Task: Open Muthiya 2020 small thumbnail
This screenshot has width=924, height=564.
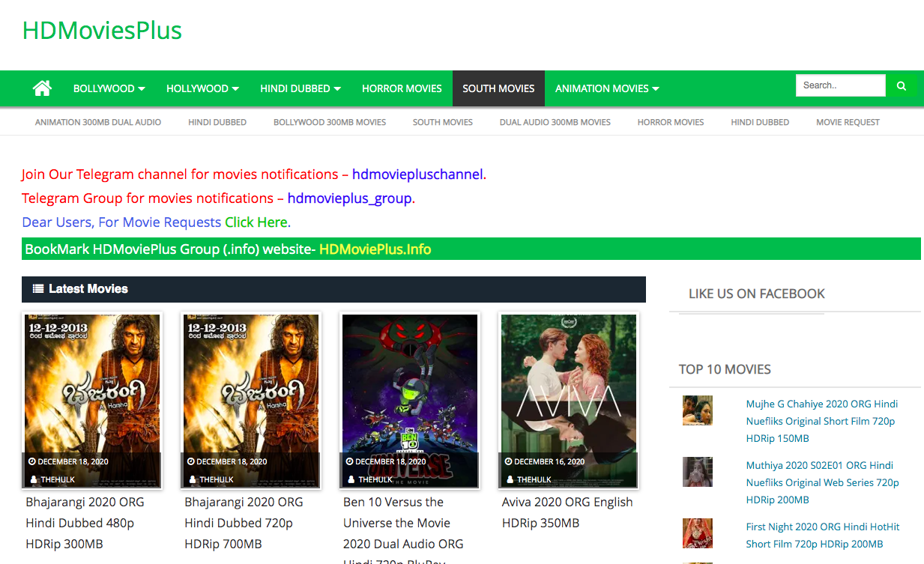Action: point(697,473)
